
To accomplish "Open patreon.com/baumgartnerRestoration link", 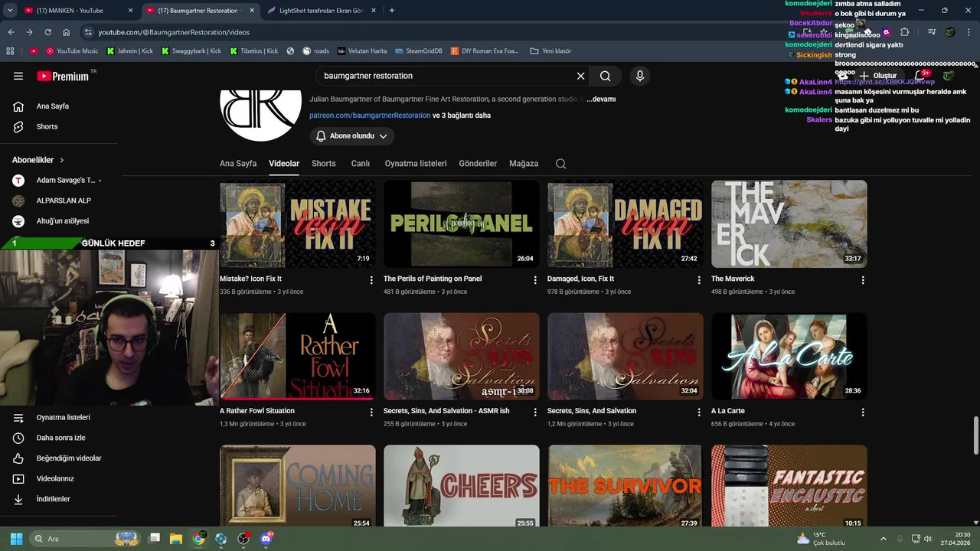I will tap(370, 116).
